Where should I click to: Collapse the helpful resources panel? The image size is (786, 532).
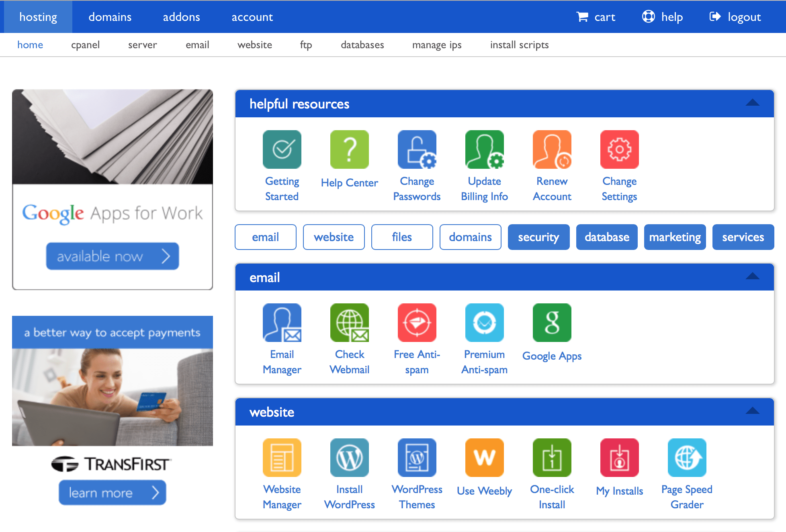point(752,103)
